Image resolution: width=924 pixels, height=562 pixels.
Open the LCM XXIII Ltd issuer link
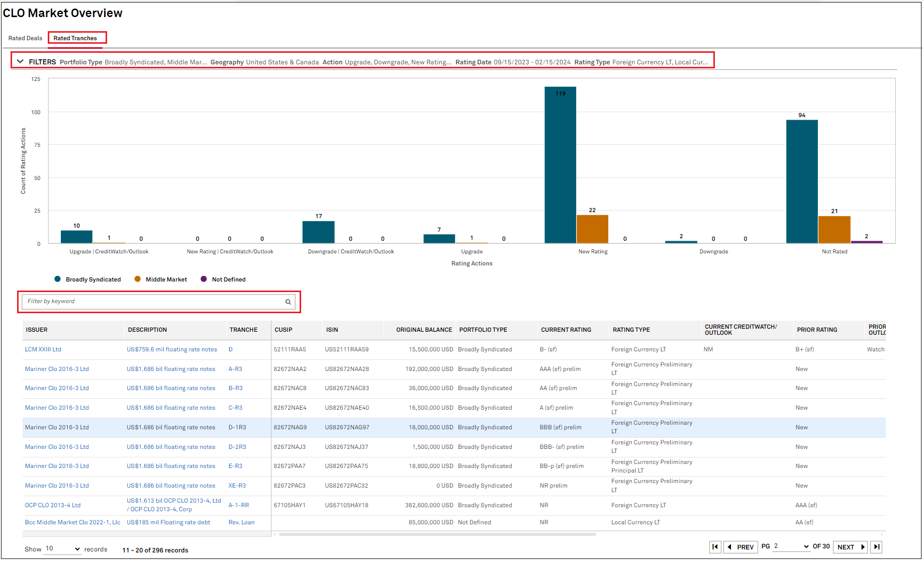coord(43,349)
